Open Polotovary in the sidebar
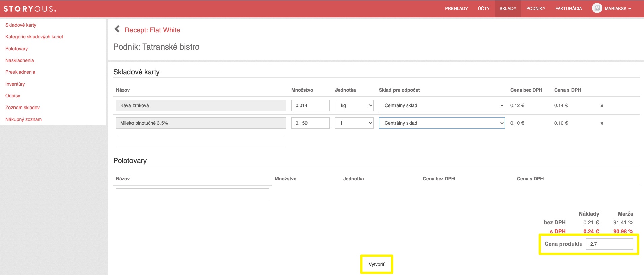 (x=17, y=49)
